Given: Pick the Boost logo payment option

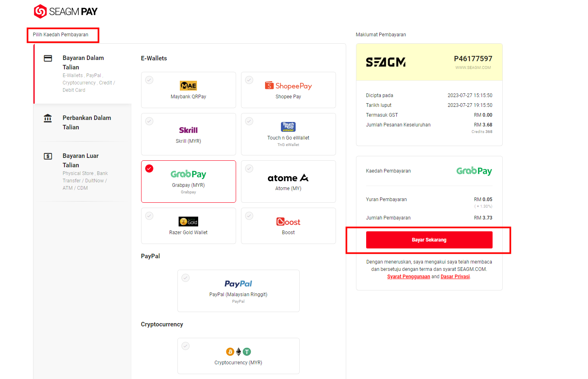Looking at the screenshot, I should click(288, 222).
